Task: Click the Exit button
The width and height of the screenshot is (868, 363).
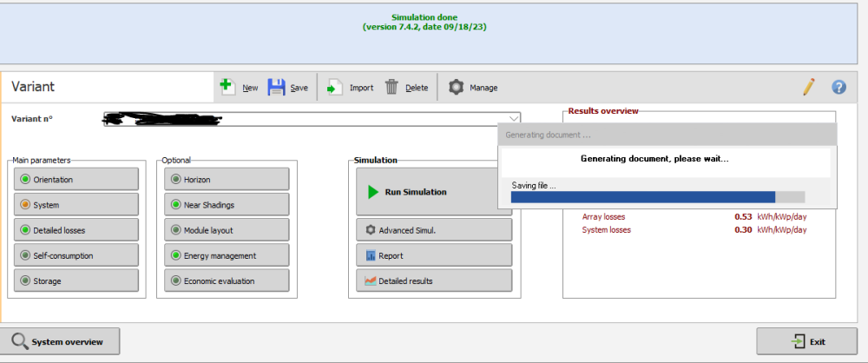Action: [806, 341]
